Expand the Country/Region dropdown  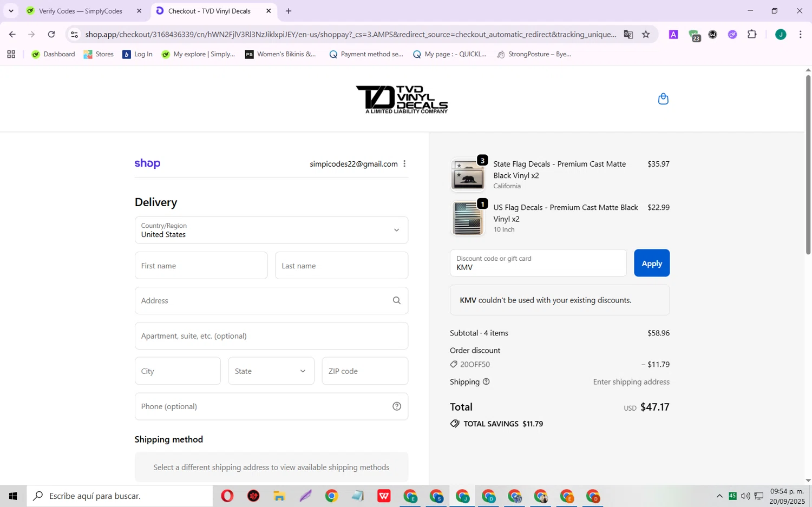pyautogui.click(x=271, y=230)
